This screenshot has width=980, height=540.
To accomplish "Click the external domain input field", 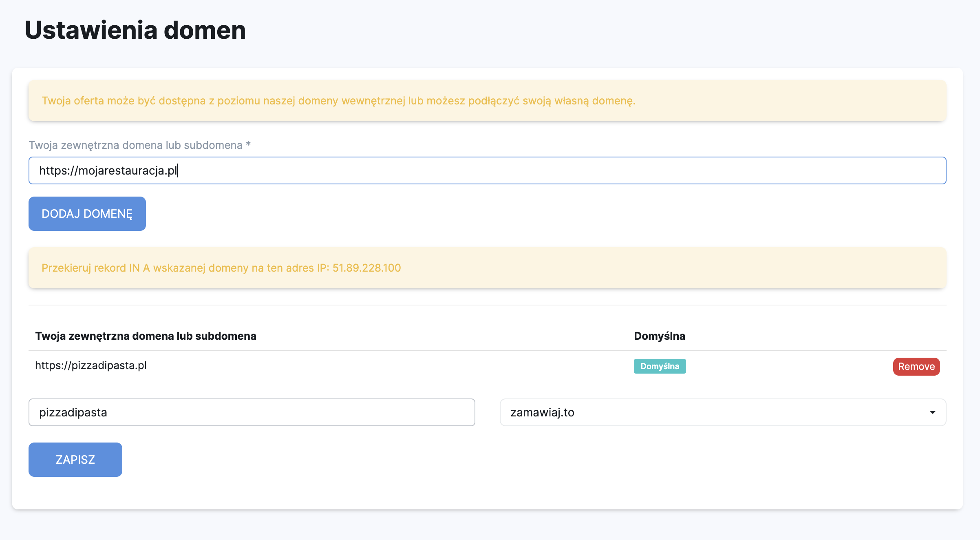I will (x=487, y=170).
